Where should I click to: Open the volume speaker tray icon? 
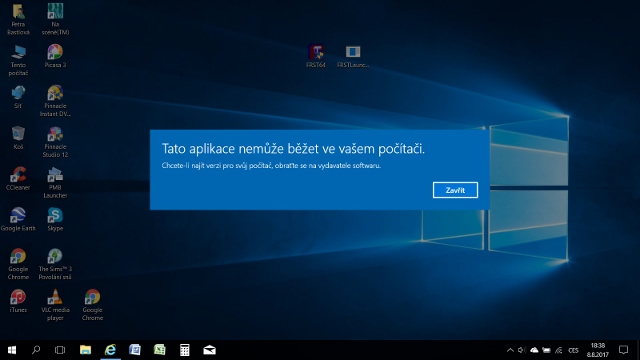pos(522,350)
